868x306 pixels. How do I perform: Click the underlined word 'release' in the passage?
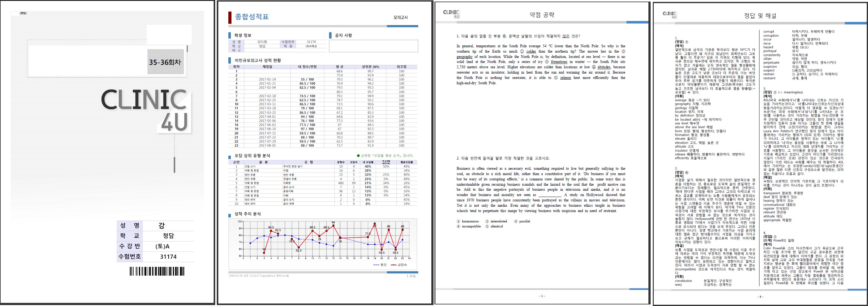[x=566, y=78]
